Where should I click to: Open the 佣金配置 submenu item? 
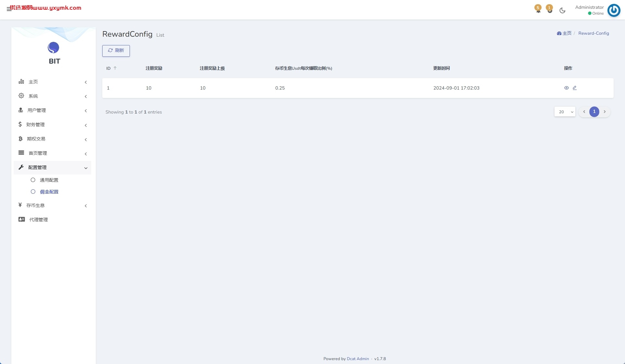tap(49, 192)
